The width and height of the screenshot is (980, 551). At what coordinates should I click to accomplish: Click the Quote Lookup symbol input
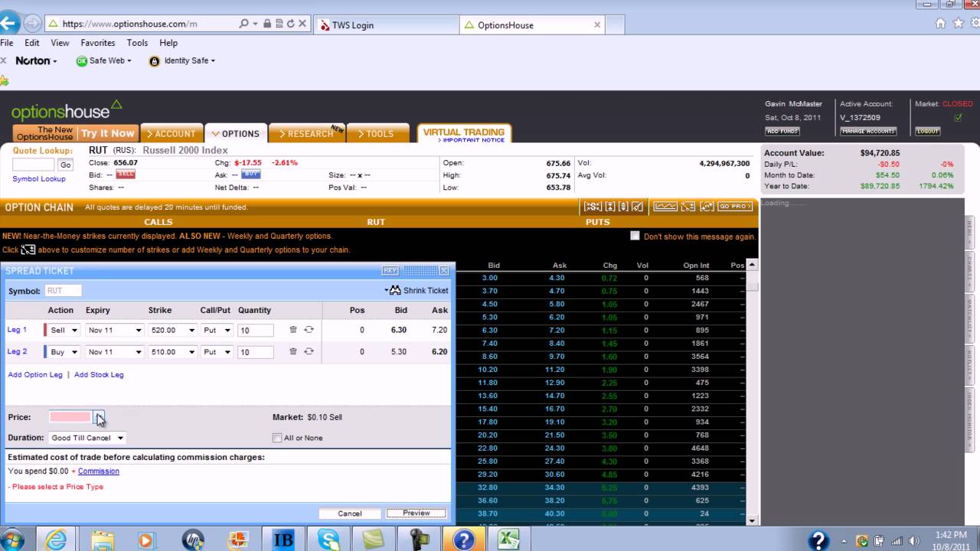pyautogui.click(x=33, y=165)
